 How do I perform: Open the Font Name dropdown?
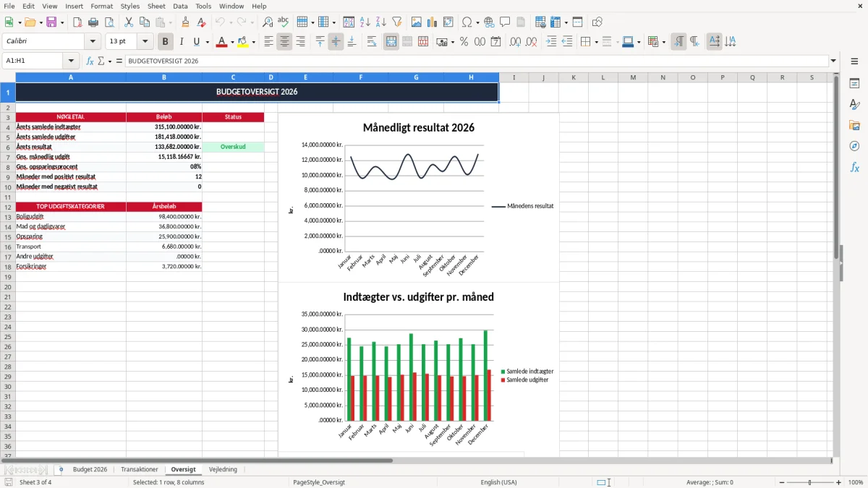[x=93, y=42]
